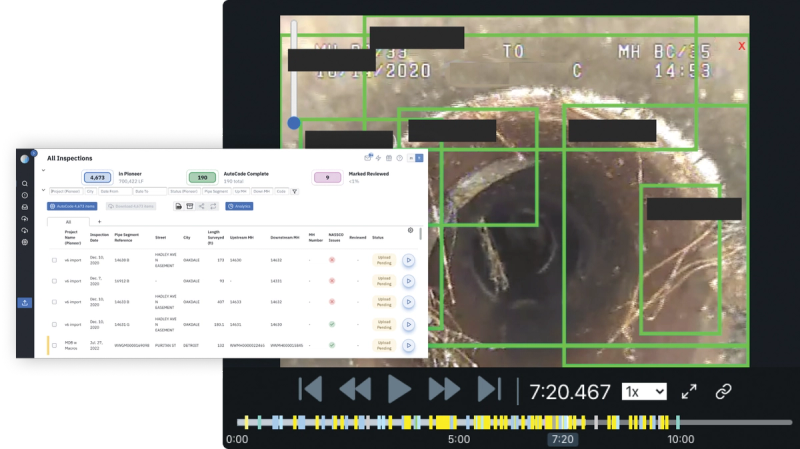
Task: Check the row for segment 16912 B
Action: pos(54,281)
